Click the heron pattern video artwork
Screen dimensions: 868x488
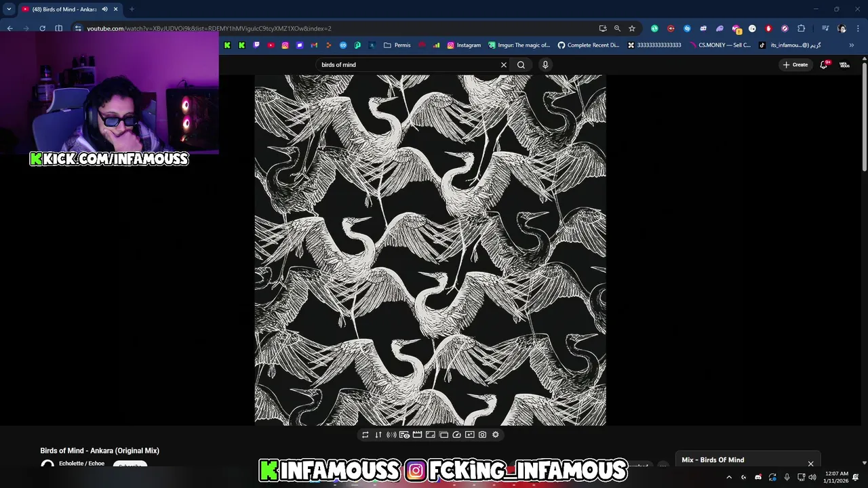click(431, 250)
